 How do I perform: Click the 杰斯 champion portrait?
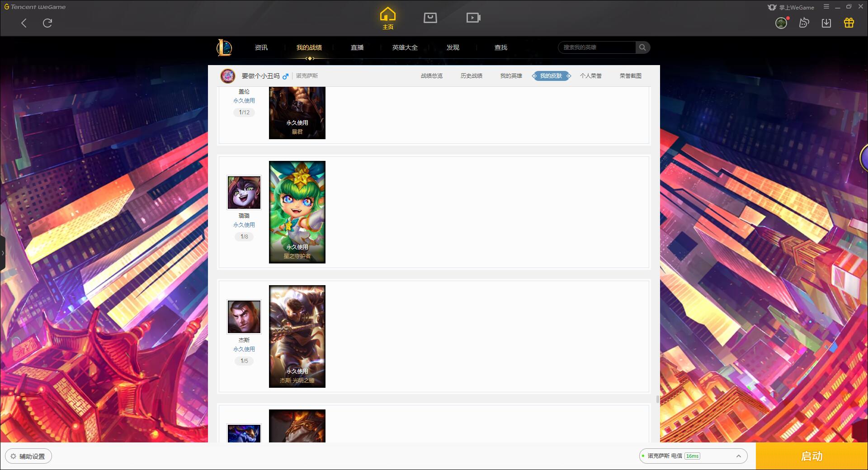pos(244,317)
